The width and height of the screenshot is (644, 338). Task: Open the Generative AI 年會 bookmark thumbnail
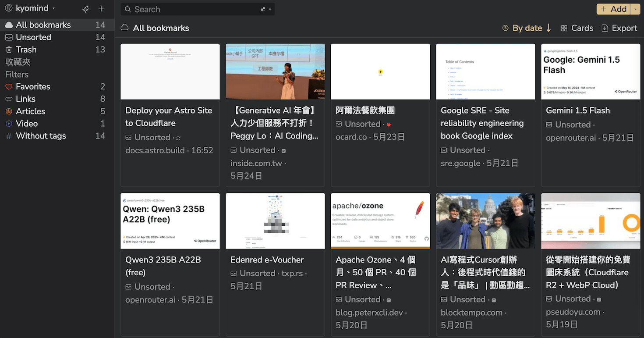tap(275, 71)
